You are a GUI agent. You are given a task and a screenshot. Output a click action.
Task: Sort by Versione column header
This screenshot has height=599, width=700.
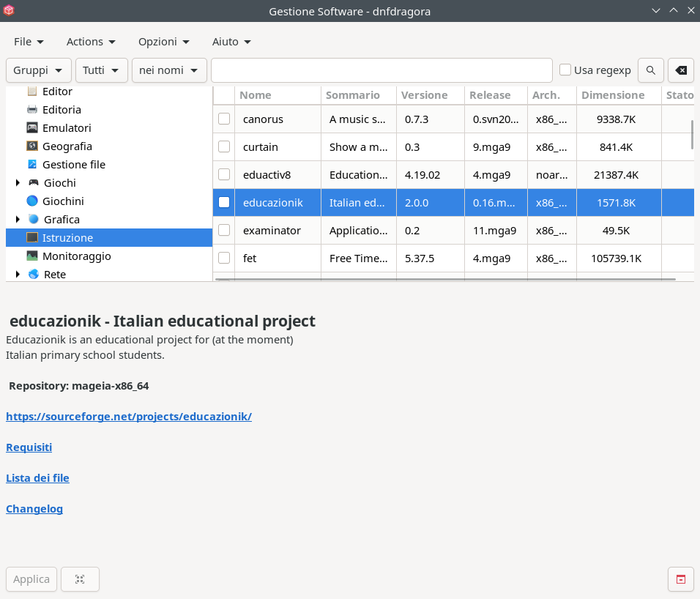[431, 95]
